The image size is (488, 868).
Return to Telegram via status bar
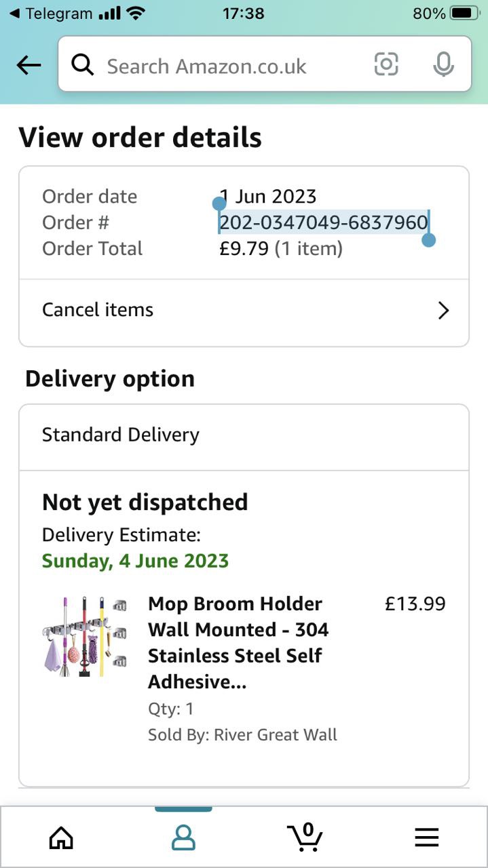click(49, 13)
